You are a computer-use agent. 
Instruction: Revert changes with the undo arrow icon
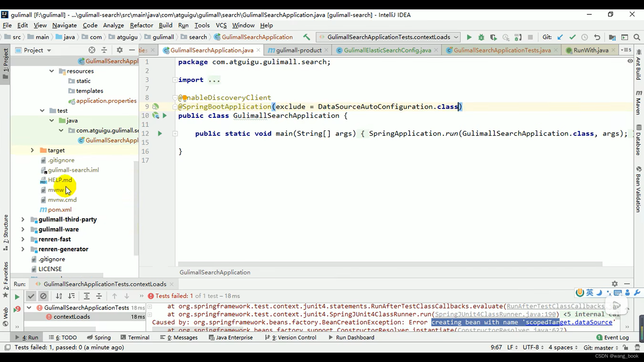(597, 37)
